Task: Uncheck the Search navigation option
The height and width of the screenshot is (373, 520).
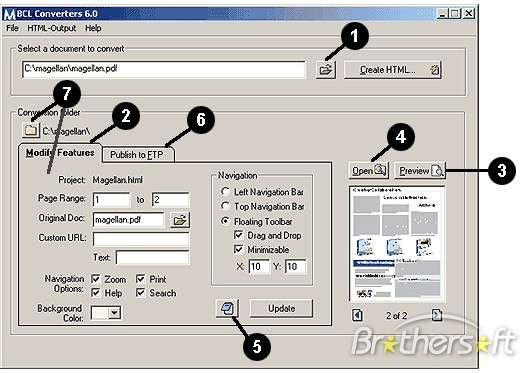Action: (x=140, y=293)
